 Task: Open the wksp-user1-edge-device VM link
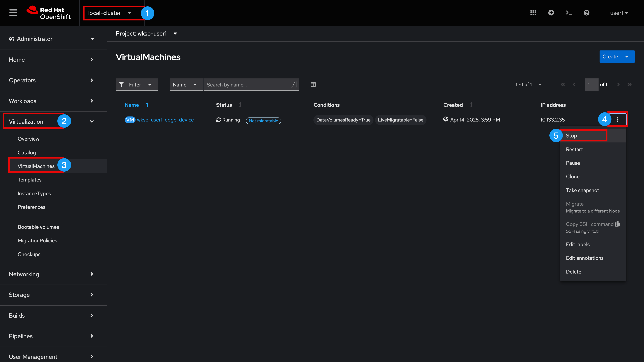pos(165,120)
